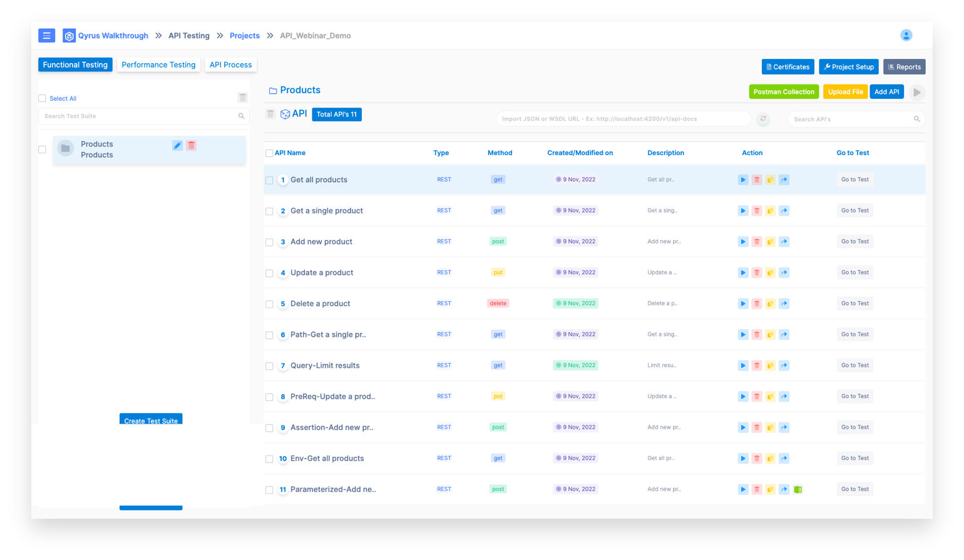Open the hamburger navigation menu
This screenshot has height=560, width=964.
coord(46,36)
